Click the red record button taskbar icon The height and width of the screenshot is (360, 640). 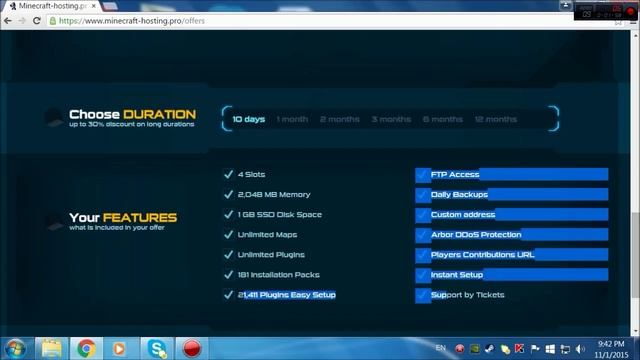coord(191,349)
